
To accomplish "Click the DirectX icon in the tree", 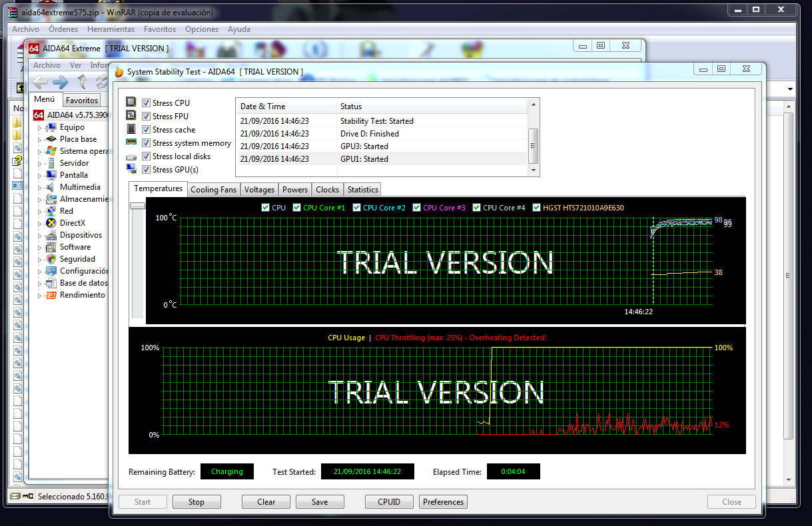I will coord(51,223).
